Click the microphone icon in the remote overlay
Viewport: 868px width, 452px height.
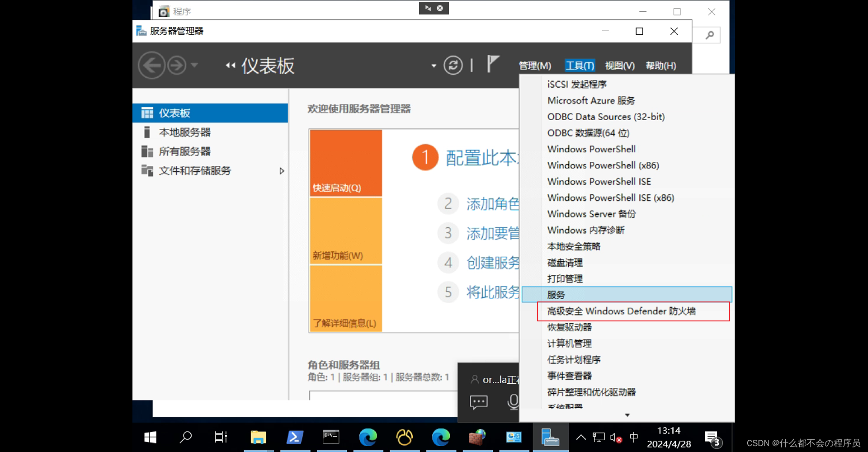513,401
